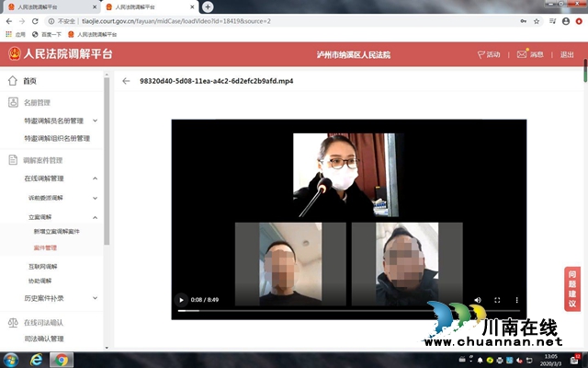The height and width of the screenshot is (368, 588).
Task: Expand 特邀调解员名册管理 submenu
Action: (x=95, y=121)
